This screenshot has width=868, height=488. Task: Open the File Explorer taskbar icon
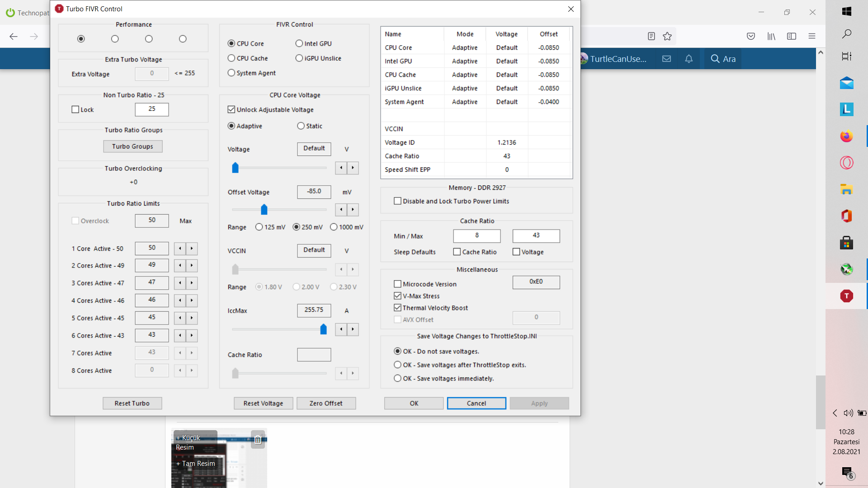click(x=846, y=189)
